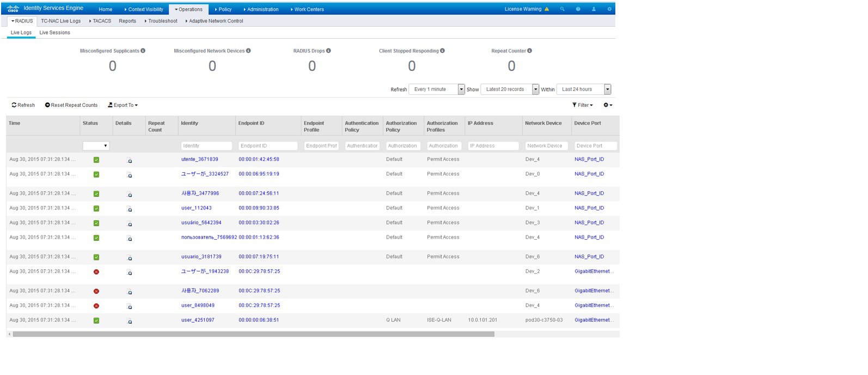Expand the refresh interval 'Every 1 minute' dropdown
The width and height of the screenshot is (868, 375).
coord(461,89)
